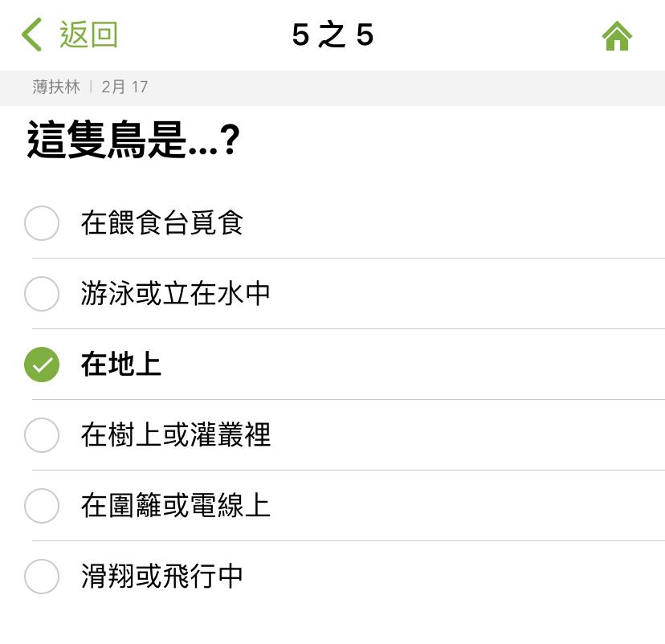
Task: Tap the green back chevron arrow
Action: tap(31, 35)
